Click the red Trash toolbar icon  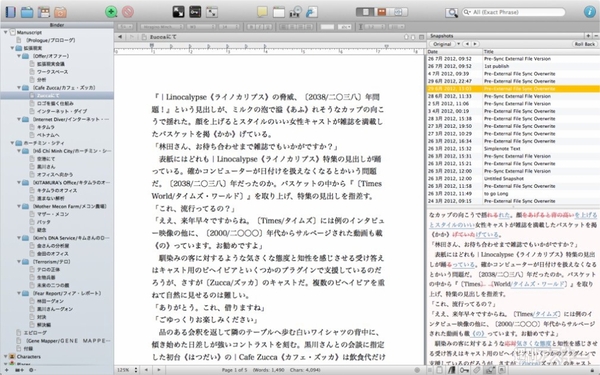click(128, 12)
